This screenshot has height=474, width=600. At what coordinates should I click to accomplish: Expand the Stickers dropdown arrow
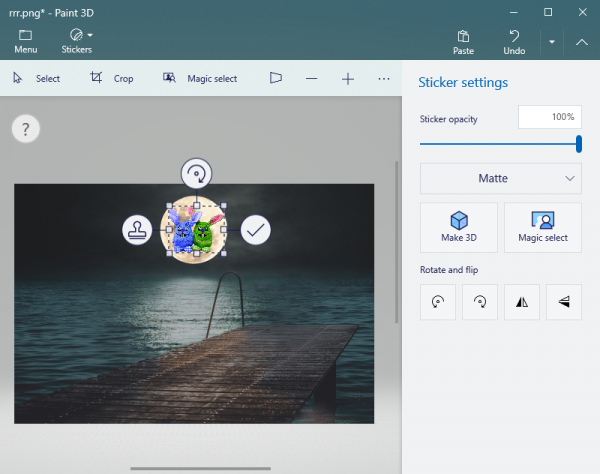pos(90,35)
